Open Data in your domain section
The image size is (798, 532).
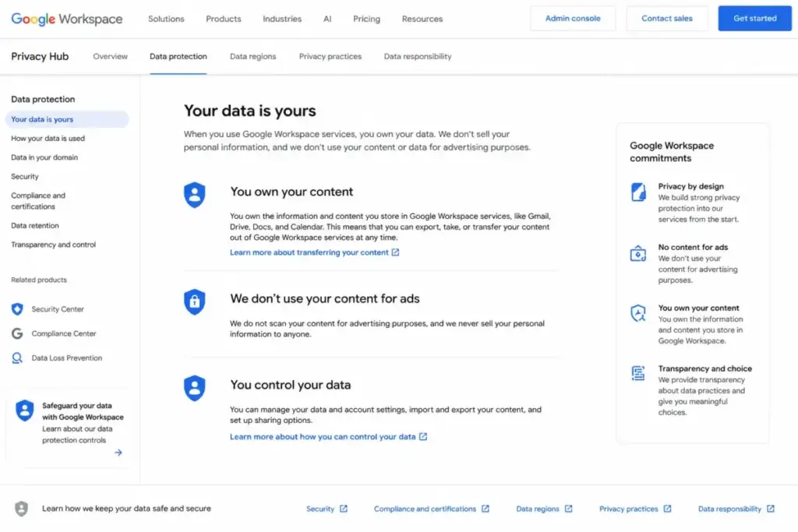[x=44, y=157]
